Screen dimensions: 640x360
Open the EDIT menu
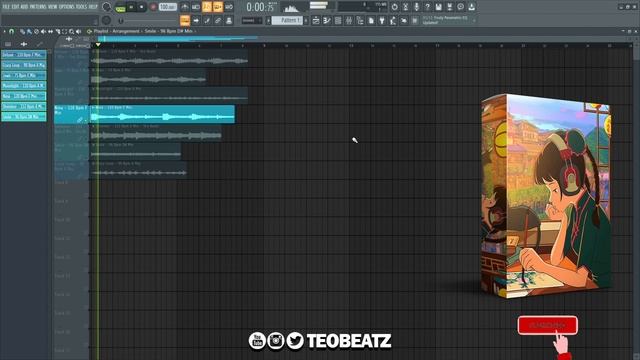coord(16,7)
